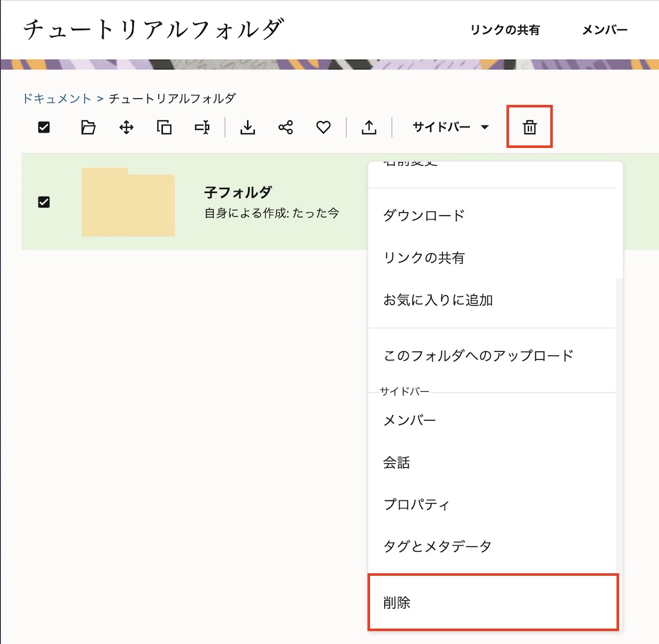Delete using the highlighted trash icon
Screen dimensions: 659x644
(528, 126)
